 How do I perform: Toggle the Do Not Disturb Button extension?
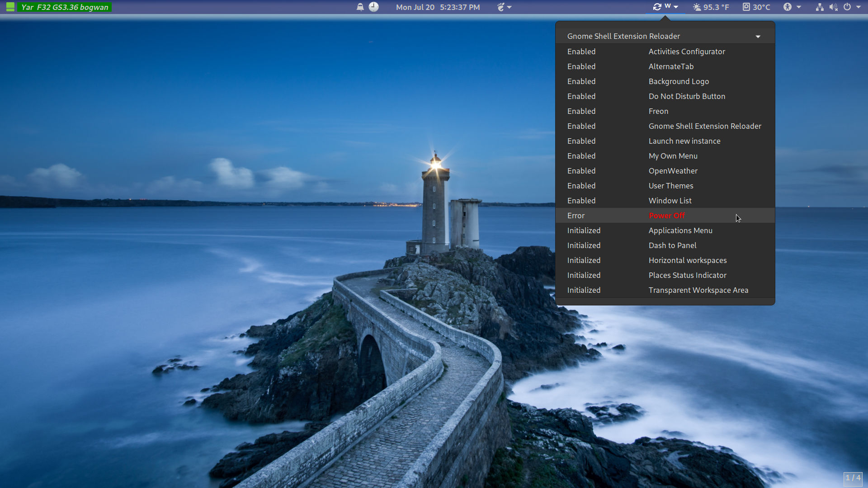coord(664,96)
